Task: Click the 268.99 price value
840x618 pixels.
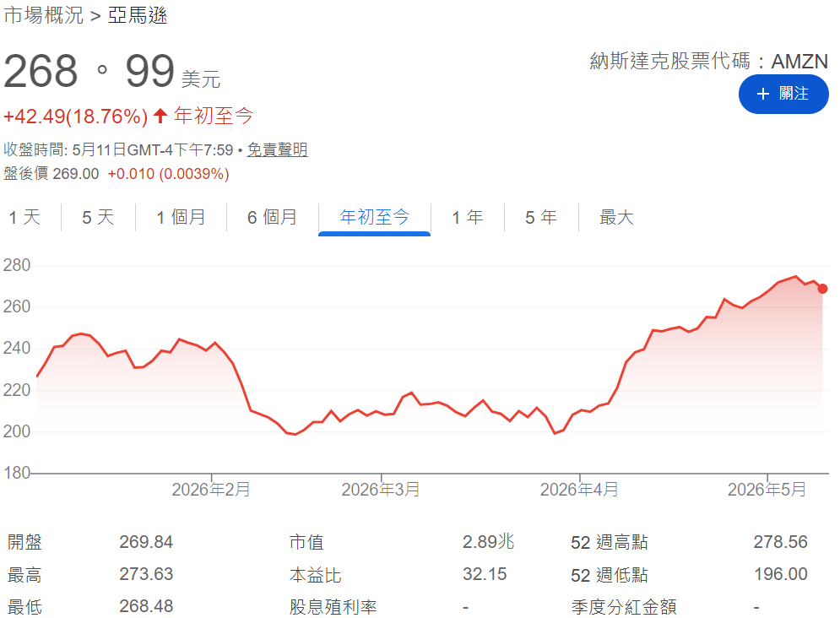Action: coord(89,71)
